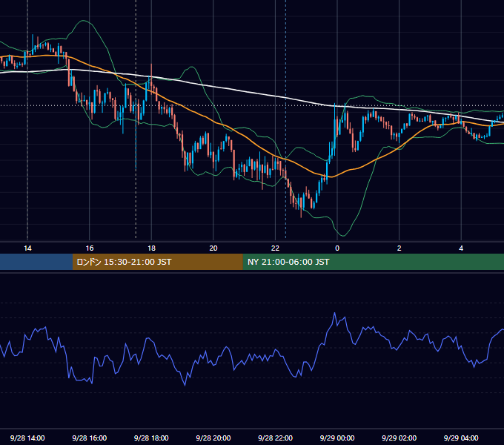Viewport: 504px width, 445px height.
Task: Click the 9/28 16:00 time label
Action: coord(90,438)
